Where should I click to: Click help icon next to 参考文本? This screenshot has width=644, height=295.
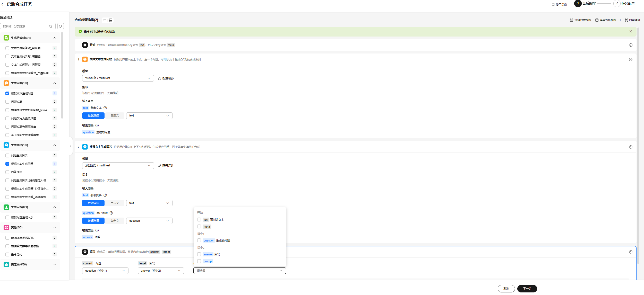pyautogui.click(x=105, y=108)
